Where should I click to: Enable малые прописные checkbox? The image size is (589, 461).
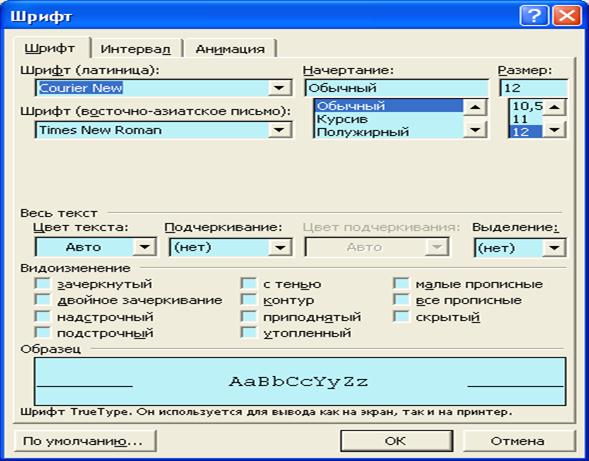point(401,284)
